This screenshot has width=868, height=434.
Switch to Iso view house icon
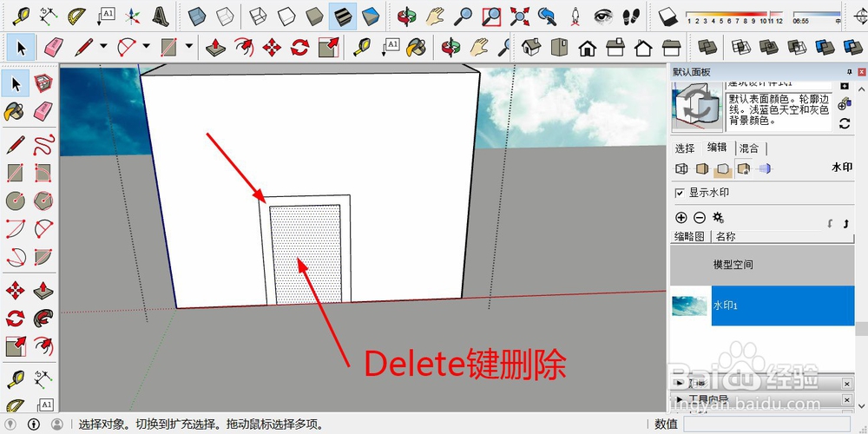coord(531,48)
